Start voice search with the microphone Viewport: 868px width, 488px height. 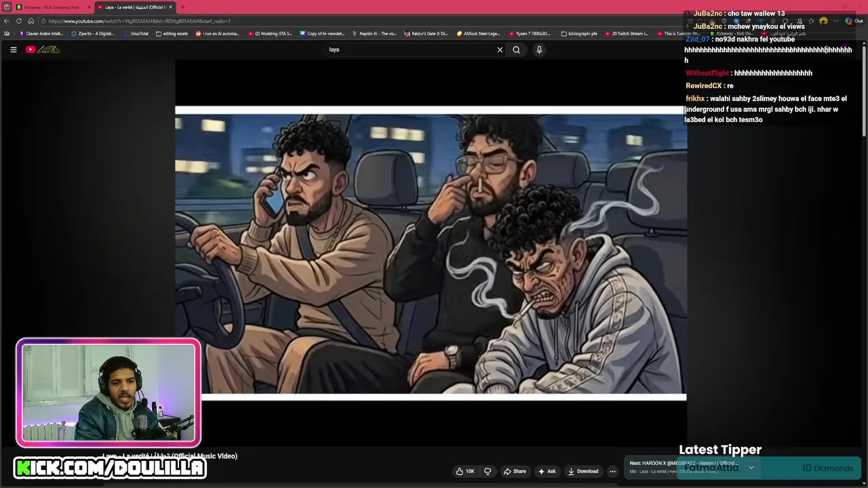click(539, 49)
